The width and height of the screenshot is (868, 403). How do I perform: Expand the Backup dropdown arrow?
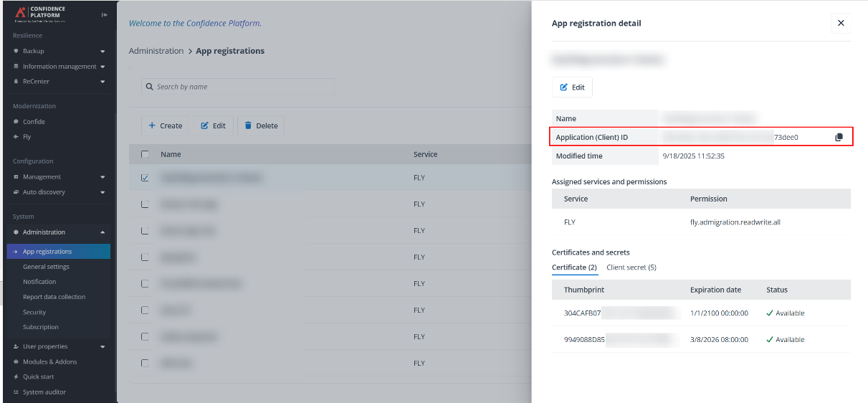tap(102, 52)
